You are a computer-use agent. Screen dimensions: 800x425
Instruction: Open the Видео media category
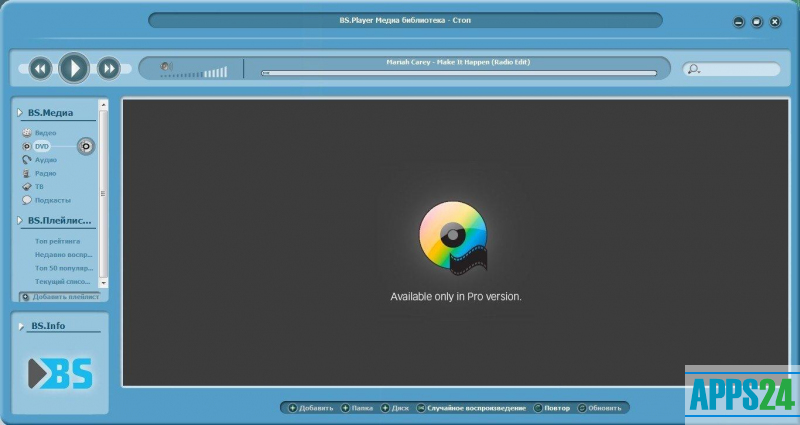coord(44,133)
